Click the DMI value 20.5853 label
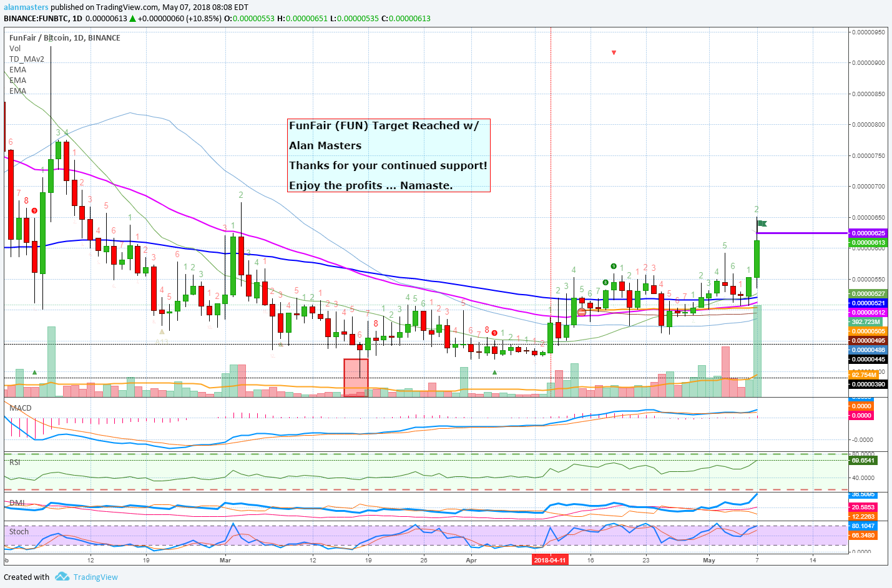 tap(863, 507)
